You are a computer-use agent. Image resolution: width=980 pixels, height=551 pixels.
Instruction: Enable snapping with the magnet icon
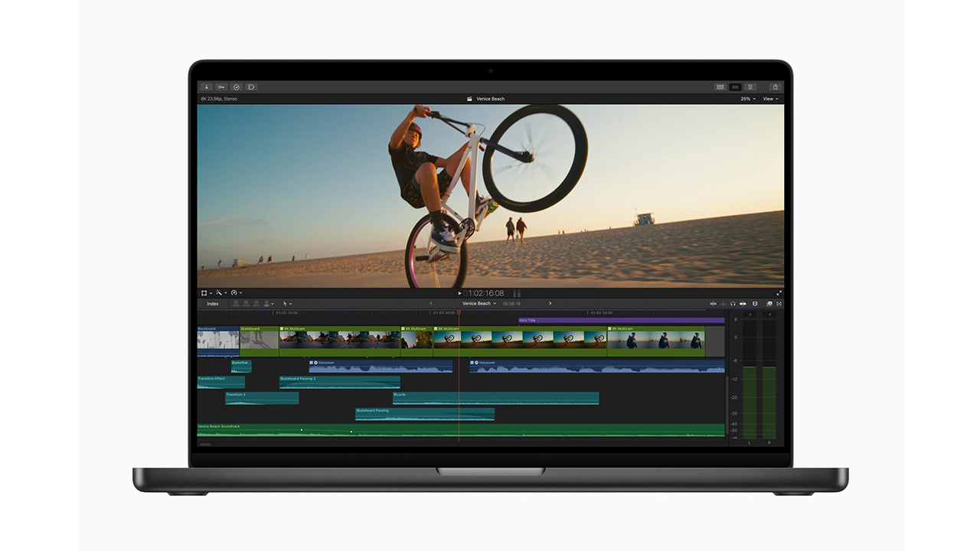pos(743,303)
